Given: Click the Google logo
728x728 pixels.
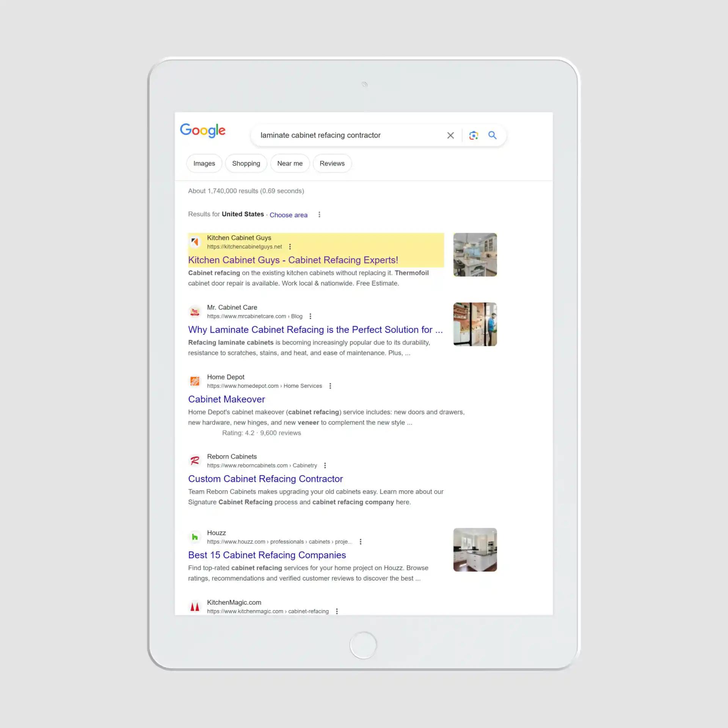Looking at the screenshot, I should coord(202,130).
